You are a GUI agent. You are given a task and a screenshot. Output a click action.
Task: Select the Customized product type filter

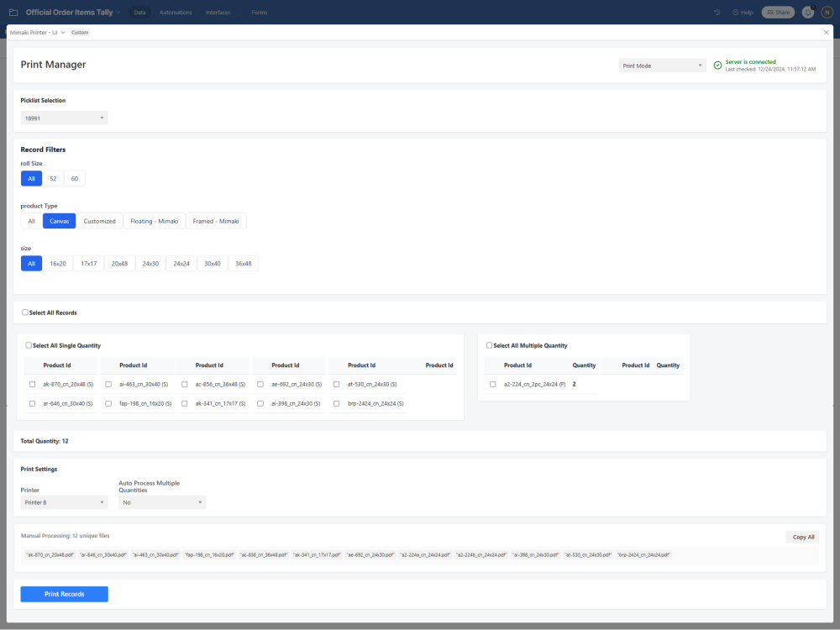coord(100,221)
